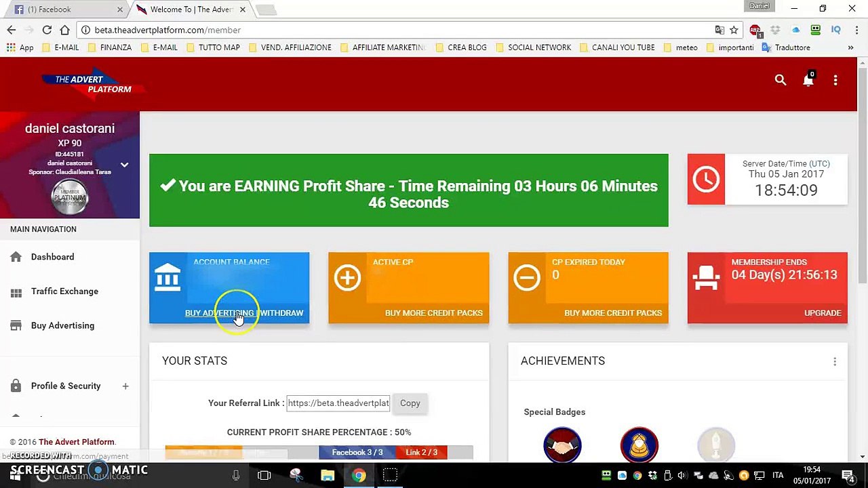Open the site search magnifier icon
Screen dimensions: 868x488
click(781, 80)
